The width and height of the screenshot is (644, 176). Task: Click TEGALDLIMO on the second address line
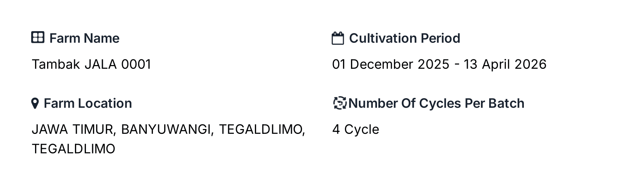pyautogui.click(x=73, y=149)
